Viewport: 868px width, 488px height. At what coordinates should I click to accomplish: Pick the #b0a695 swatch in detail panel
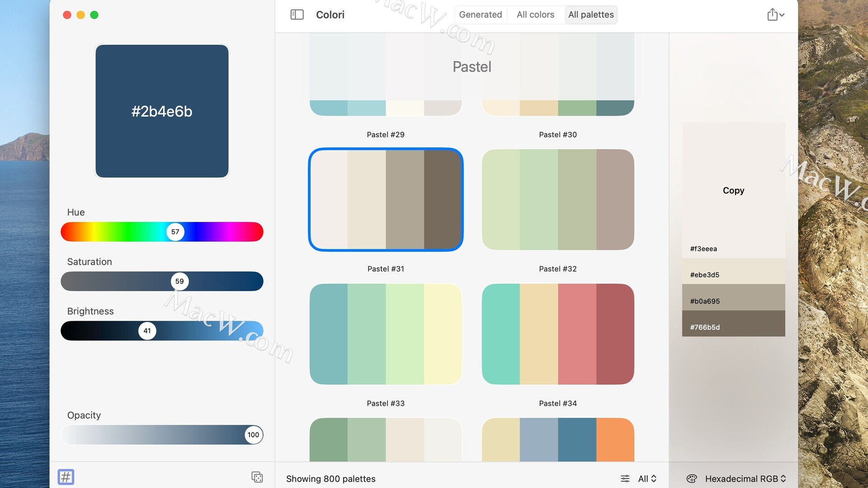coord(733,297)
